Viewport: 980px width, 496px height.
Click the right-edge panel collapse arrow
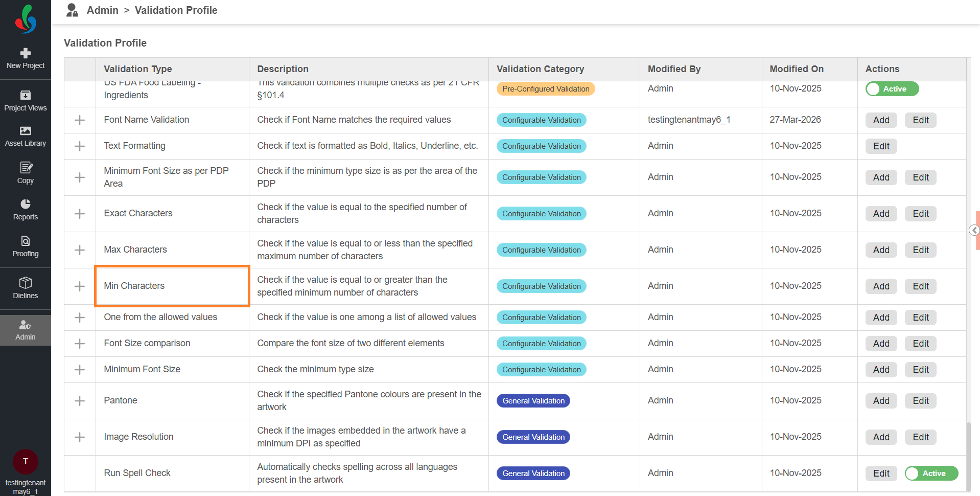point(974,230)
